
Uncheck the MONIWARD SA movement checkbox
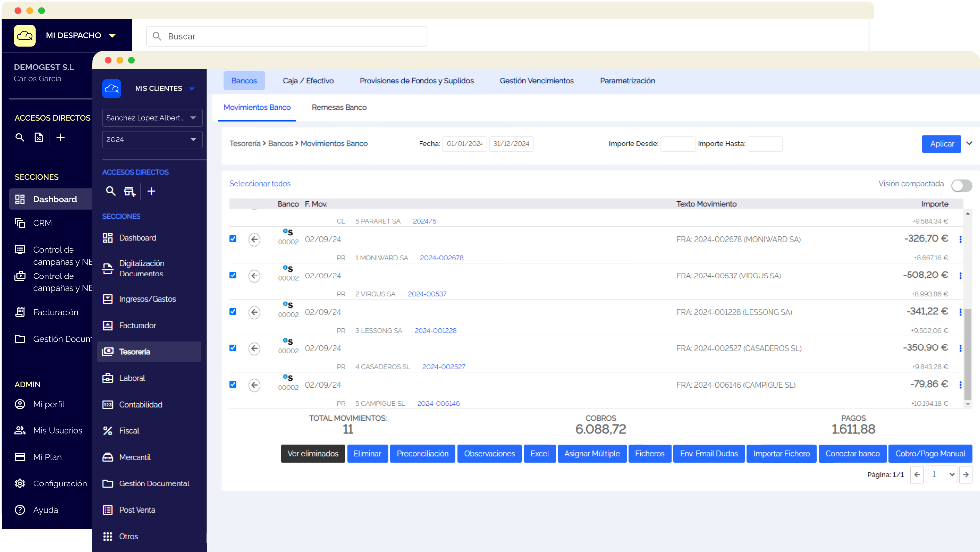tap(233, 239)
